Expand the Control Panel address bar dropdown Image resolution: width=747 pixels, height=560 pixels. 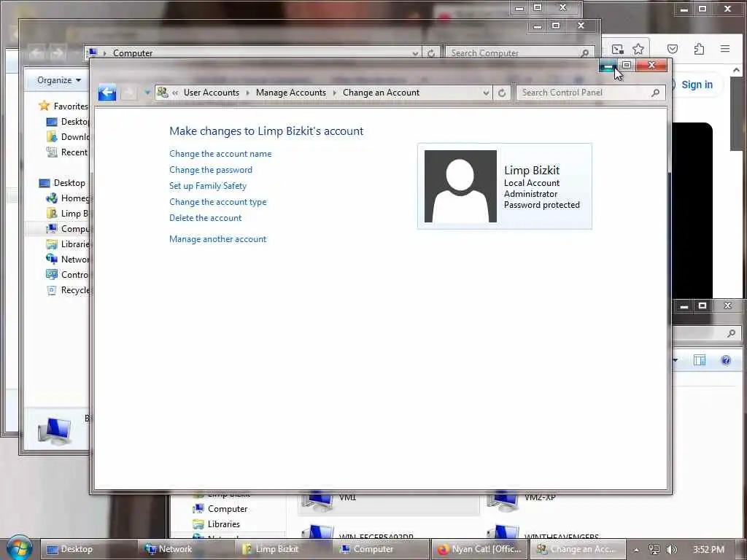coord(486,93)
